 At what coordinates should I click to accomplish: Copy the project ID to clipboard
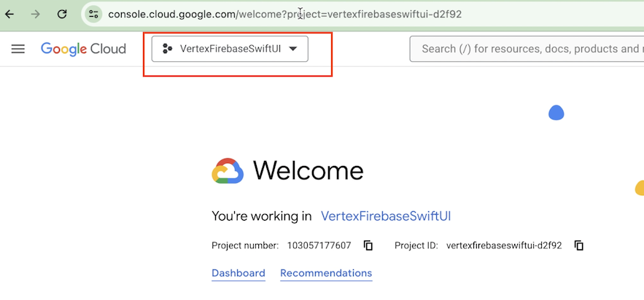pyautogui.click(x=579, y=245)
